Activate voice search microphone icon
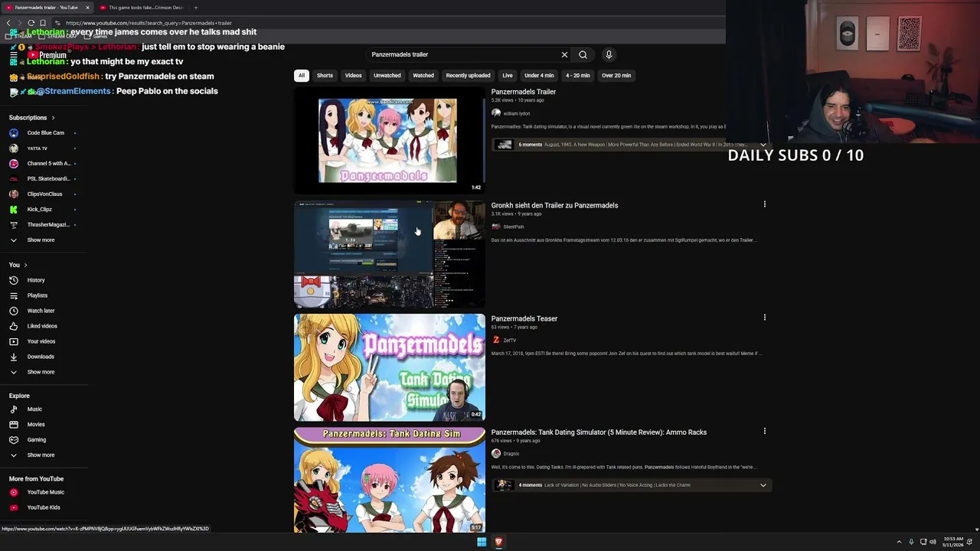Screen dimensions: 980x551 coord(609,55)
